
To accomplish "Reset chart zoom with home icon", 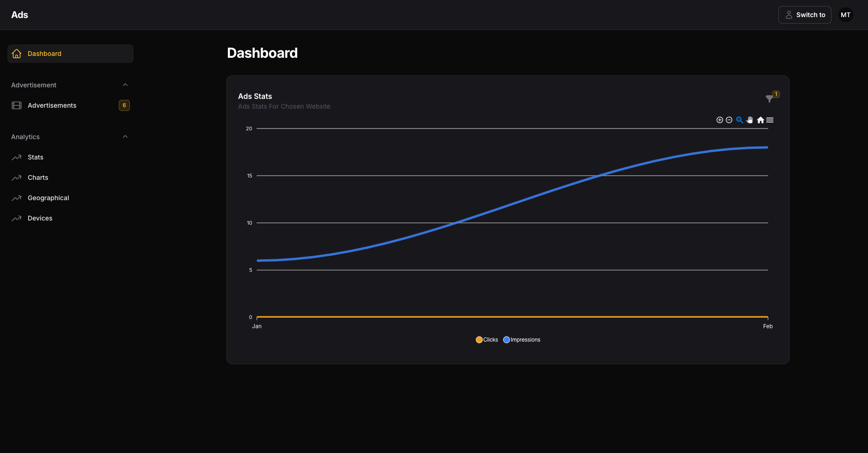I will pos(760,120).
